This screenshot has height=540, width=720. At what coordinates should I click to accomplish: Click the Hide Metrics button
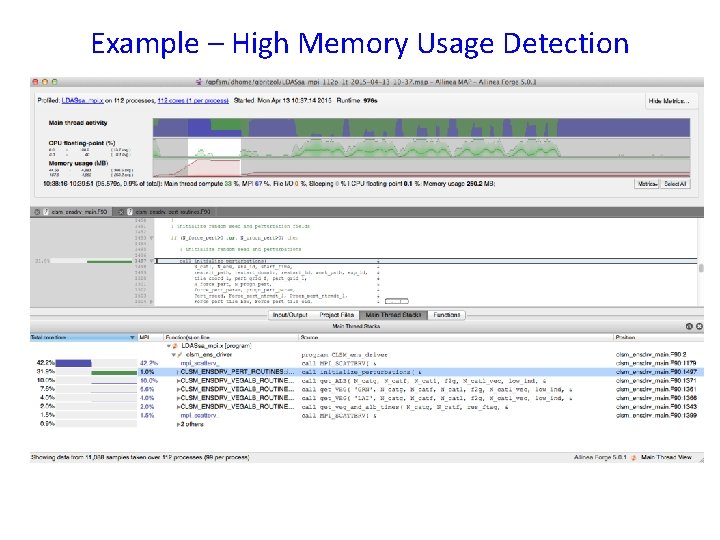[669, 101]
